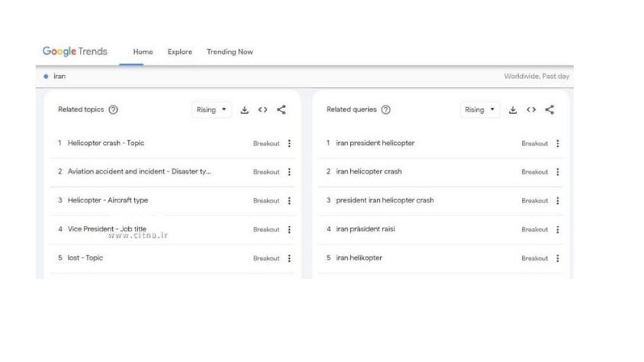Open lost - Topic link

(85, 257)
